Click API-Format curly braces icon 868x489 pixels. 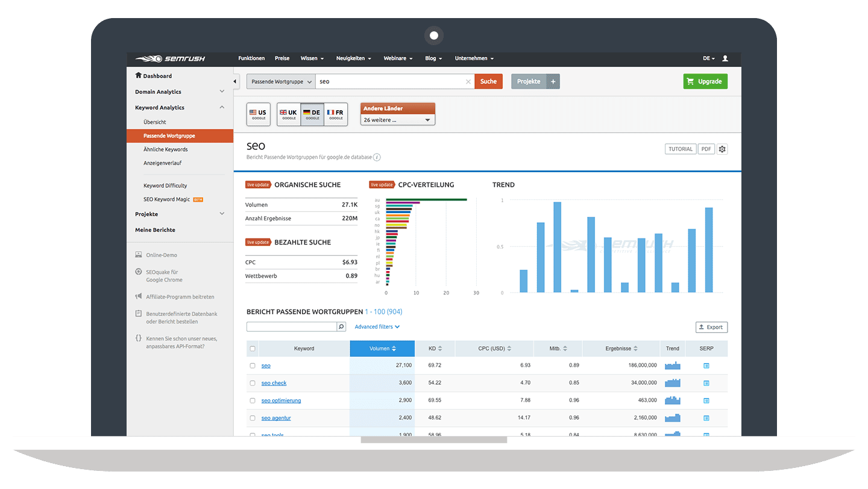tap(139, 338)
